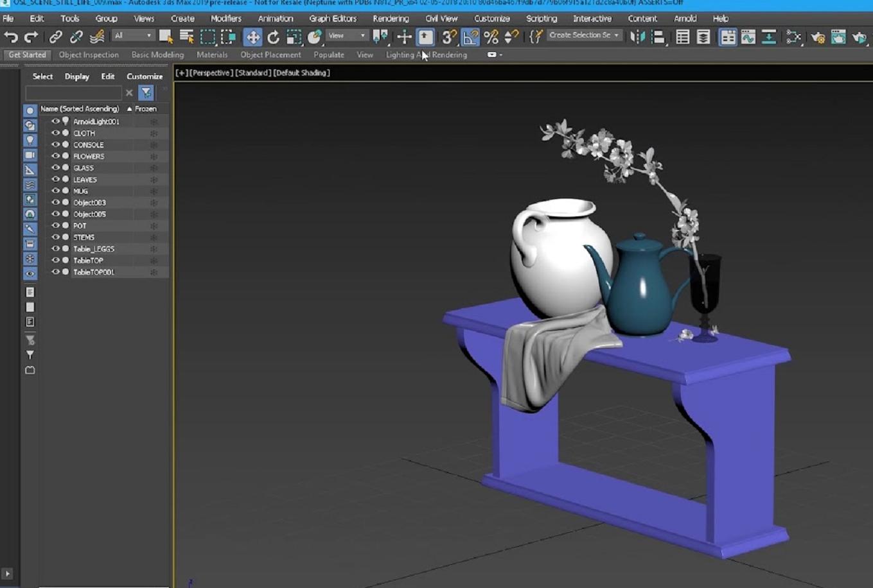Image resolution: width=873 pixels, height=588 pixels.
Task: Toggle the Frozen state of the GLASS object
Action: coord(154,168)
